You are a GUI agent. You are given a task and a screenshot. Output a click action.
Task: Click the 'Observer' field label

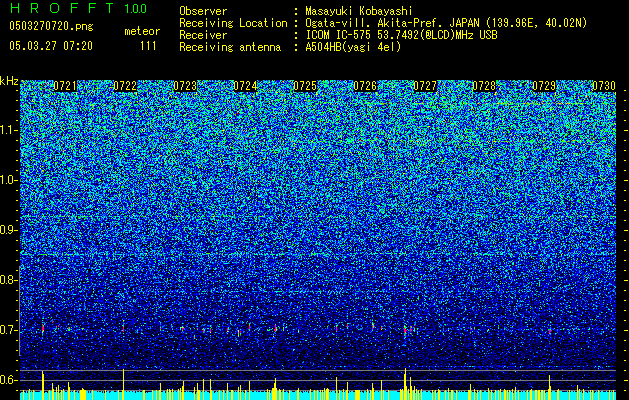pos(203,11)
